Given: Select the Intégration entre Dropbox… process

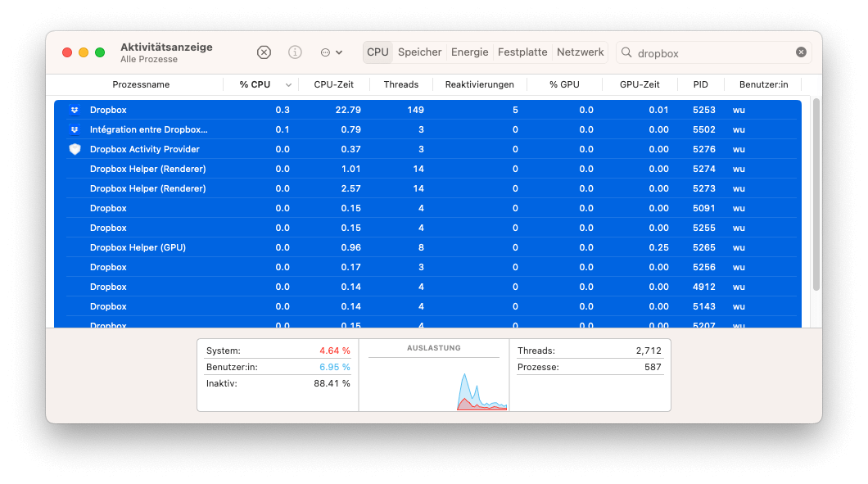Looking at the screenshot, I should (x=427, y=129).
